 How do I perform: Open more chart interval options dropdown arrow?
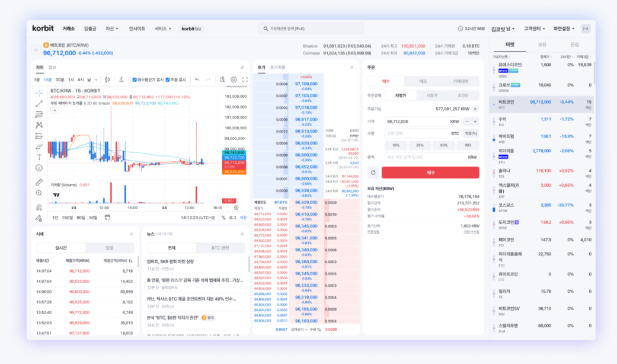pyautogui.click(x=97, y=79)
